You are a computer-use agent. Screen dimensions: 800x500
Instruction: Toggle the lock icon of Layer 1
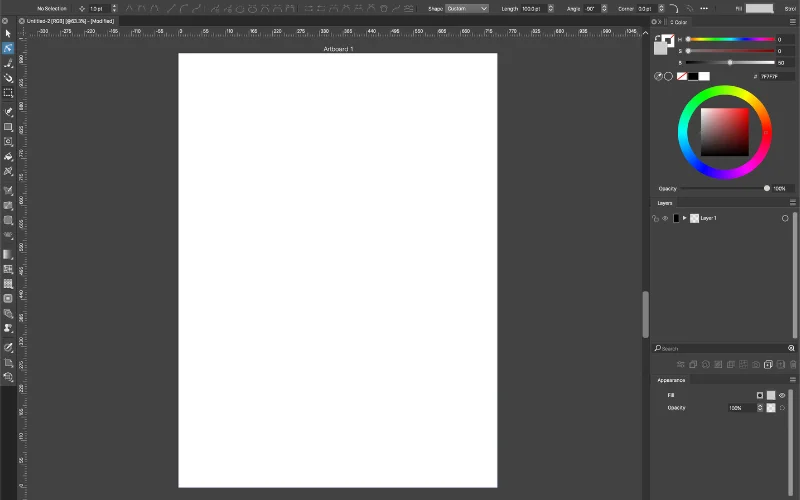656,218
